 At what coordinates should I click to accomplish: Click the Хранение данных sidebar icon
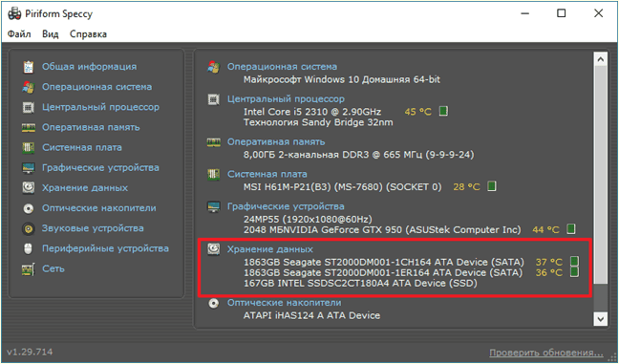click(x=28, y=188)
